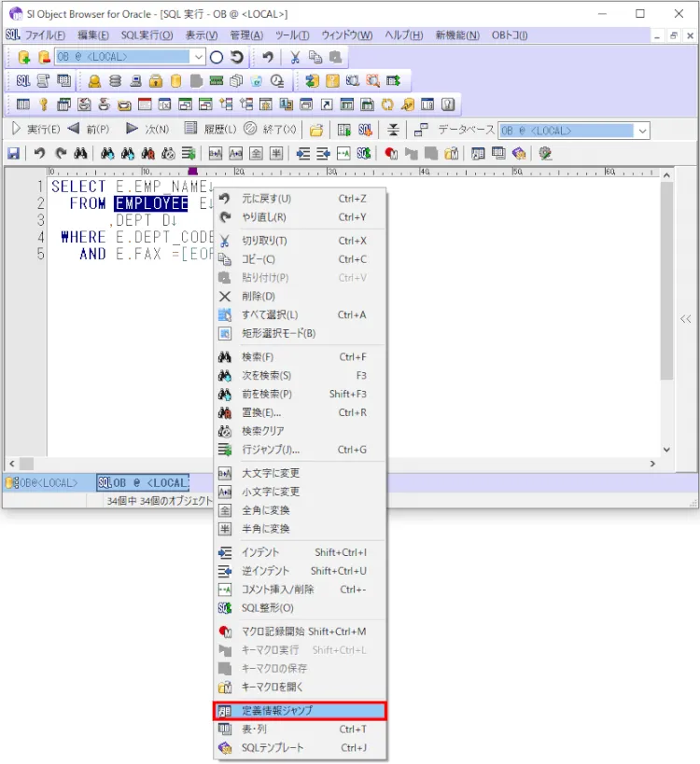Image resolution: width=700 pixels, height=764 pixels.
Task: Select 小文字に変更 in context menu
Action: pos(300,492)
